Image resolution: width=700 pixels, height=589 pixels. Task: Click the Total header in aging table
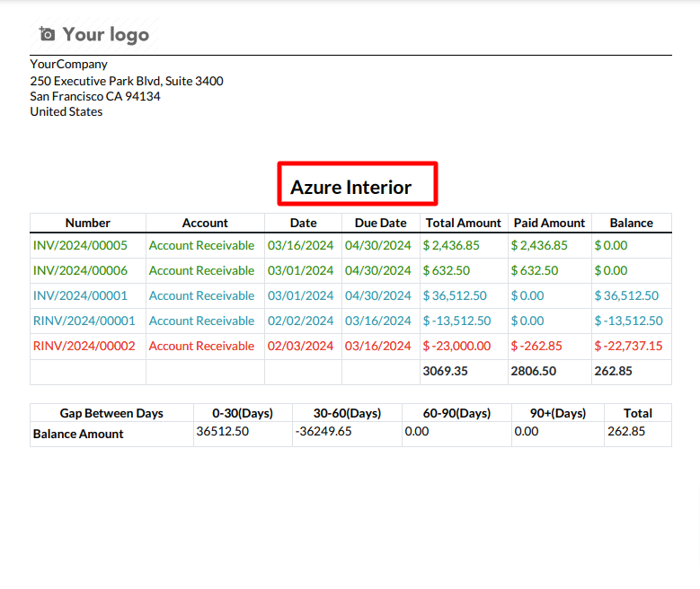(x=638, y=413)
